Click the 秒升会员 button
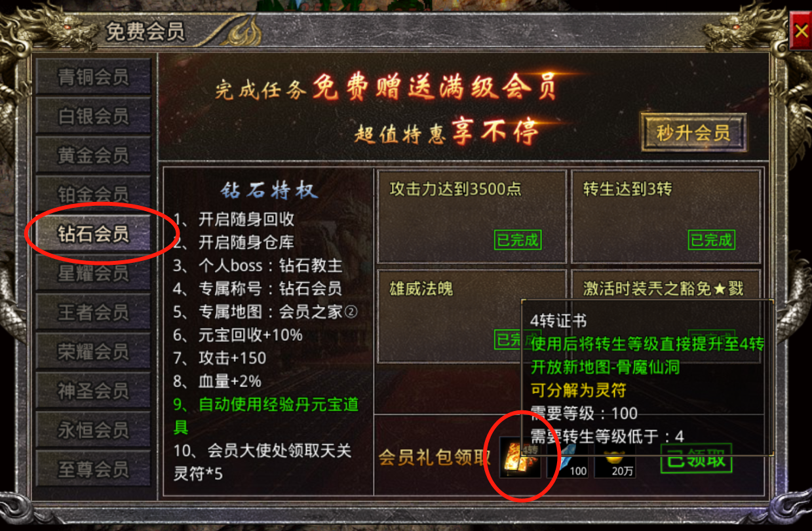 coord(693,133)
